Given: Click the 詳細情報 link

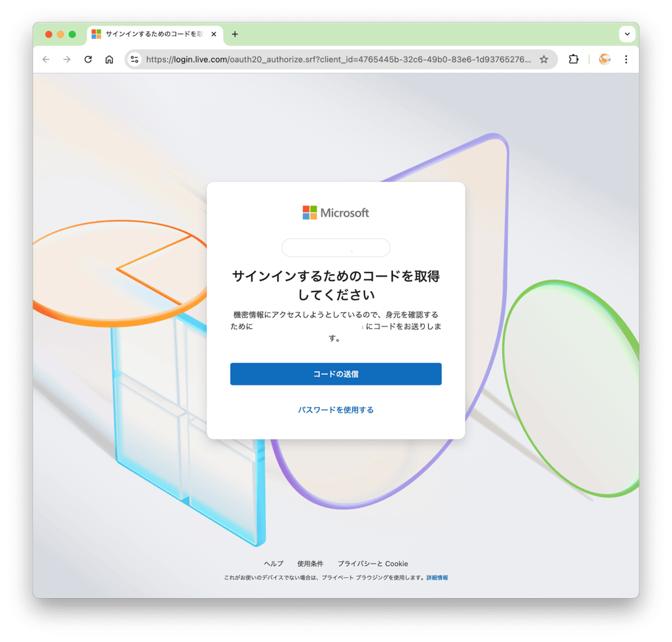Looking at the screenshot, I should (x=437, y=577).
